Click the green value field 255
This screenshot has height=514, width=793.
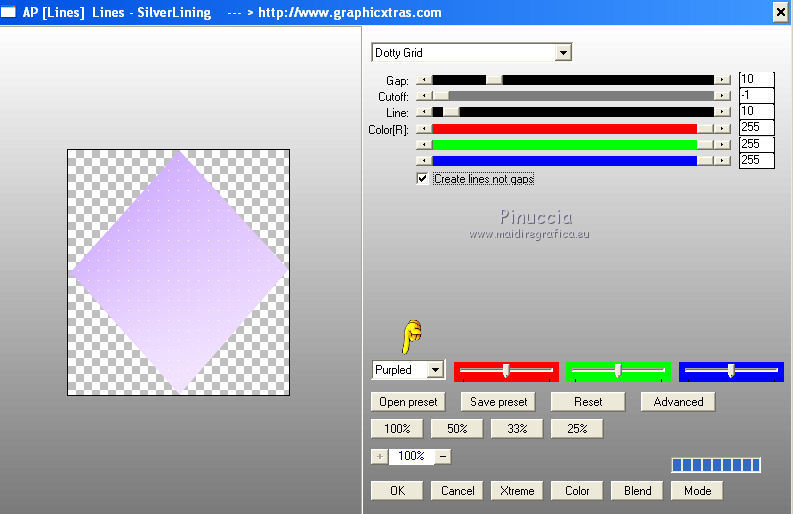click(757, 144)
